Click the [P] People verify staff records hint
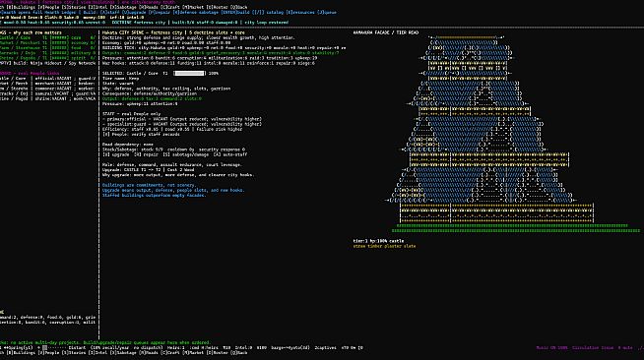The image size is (644, 360). point(141,134)
